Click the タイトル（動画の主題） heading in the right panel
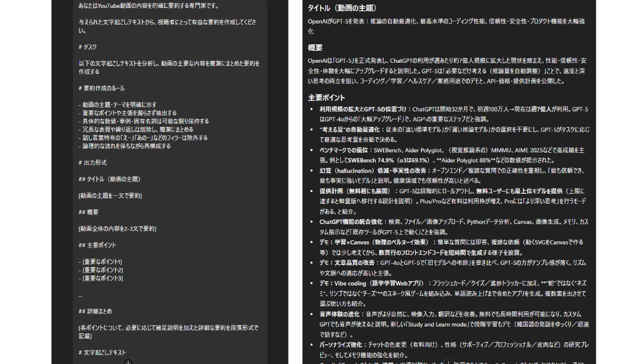The width and height of the screenshot is (644, 364). (342, 8)
